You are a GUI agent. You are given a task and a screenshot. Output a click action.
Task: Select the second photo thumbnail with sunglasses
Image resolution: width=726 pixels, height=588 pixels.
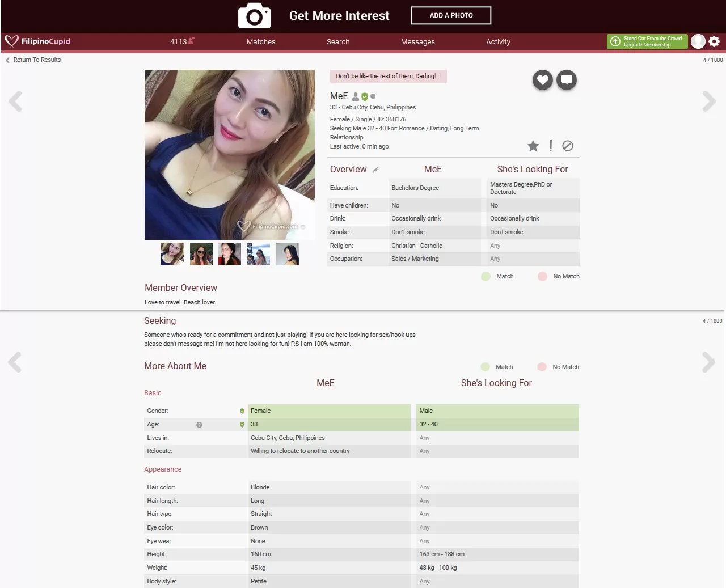201,254
